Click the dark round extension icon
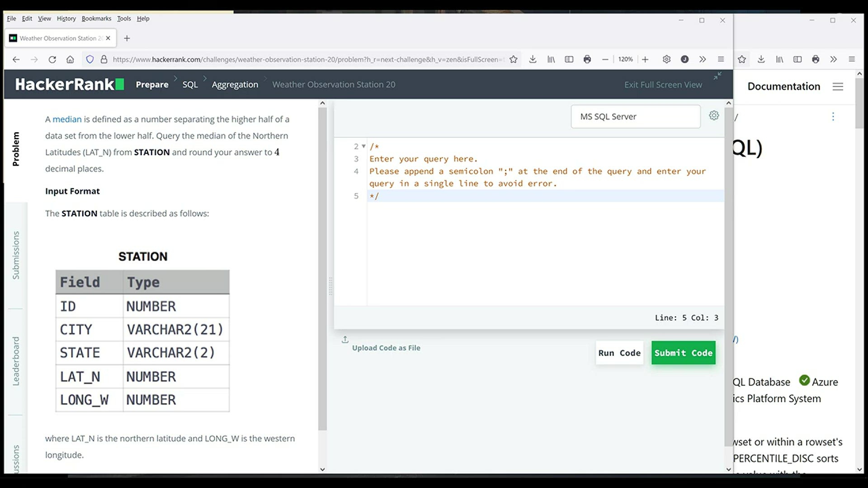The height and width of the screenshot is (488, 868). click(x=684, y=59)
